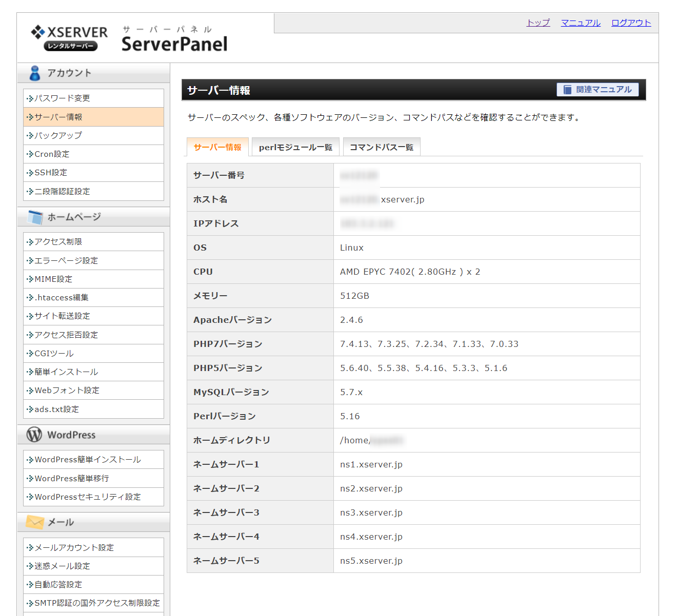Click Perl version 5.16

(x=350, y=416)
